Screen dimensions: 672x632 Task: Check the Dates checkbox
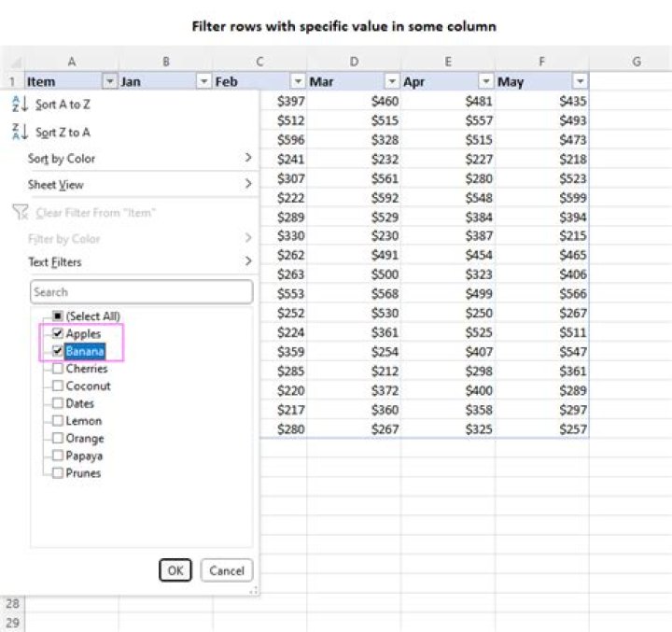tap(58, 403)
